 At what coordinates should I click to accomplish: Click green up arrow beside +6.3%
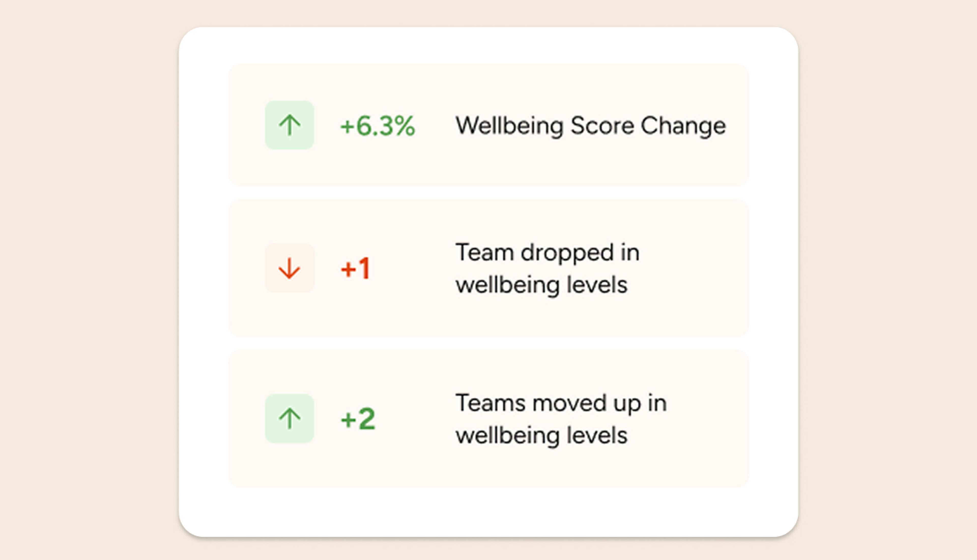click(289, 125)
